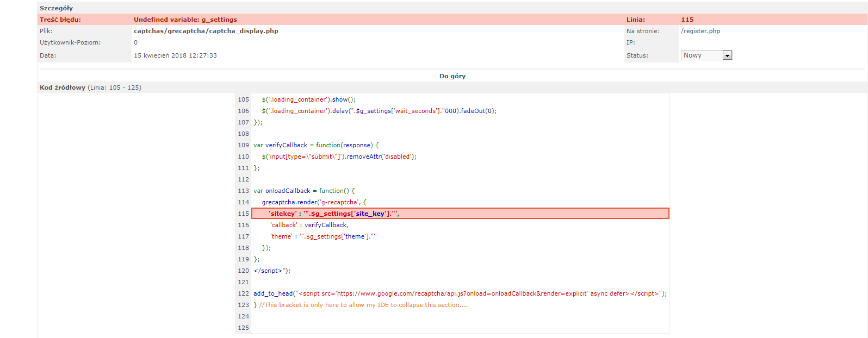The height and width of the screenshot is (338, 868).
Task: Click code line 105 loading_container show
Action: pyautogui.click(x=308, y=99)
